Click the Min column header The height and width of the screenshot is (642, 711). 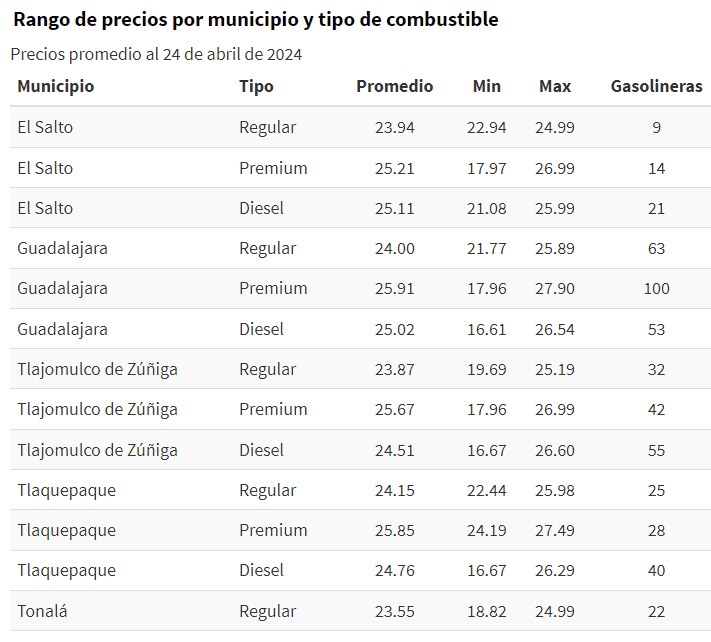coord(486,86)
